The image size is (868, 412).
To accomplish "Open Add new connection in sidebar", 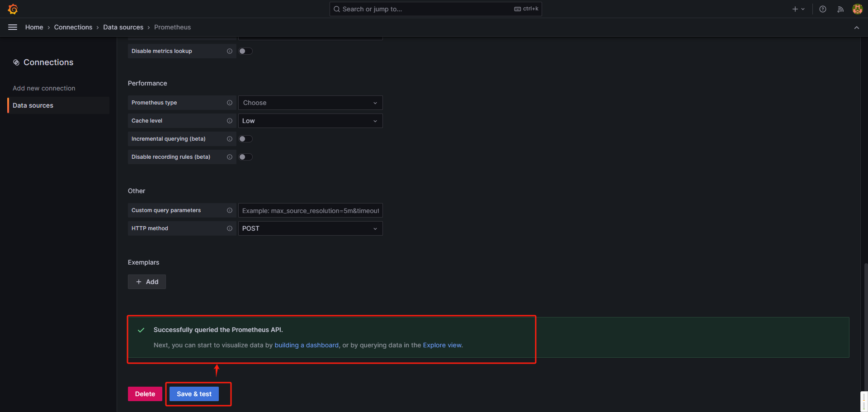I will tap(44, 88).
